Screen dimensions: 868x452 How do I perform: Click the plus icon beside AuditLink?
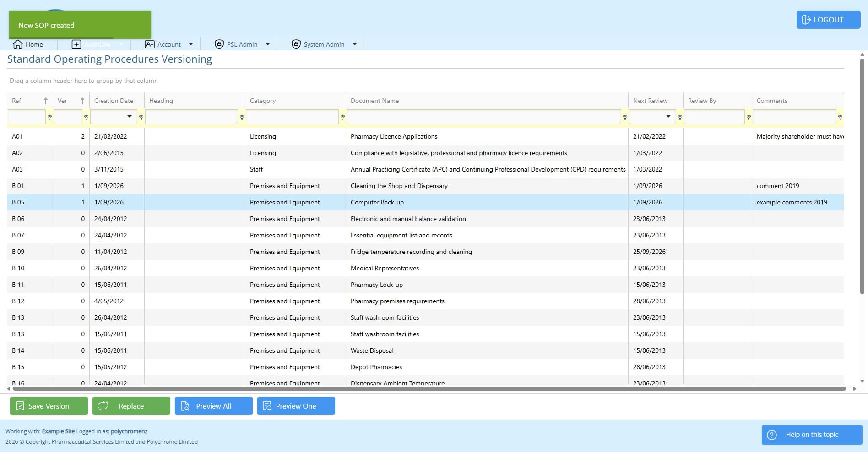(x=76, y=44)
